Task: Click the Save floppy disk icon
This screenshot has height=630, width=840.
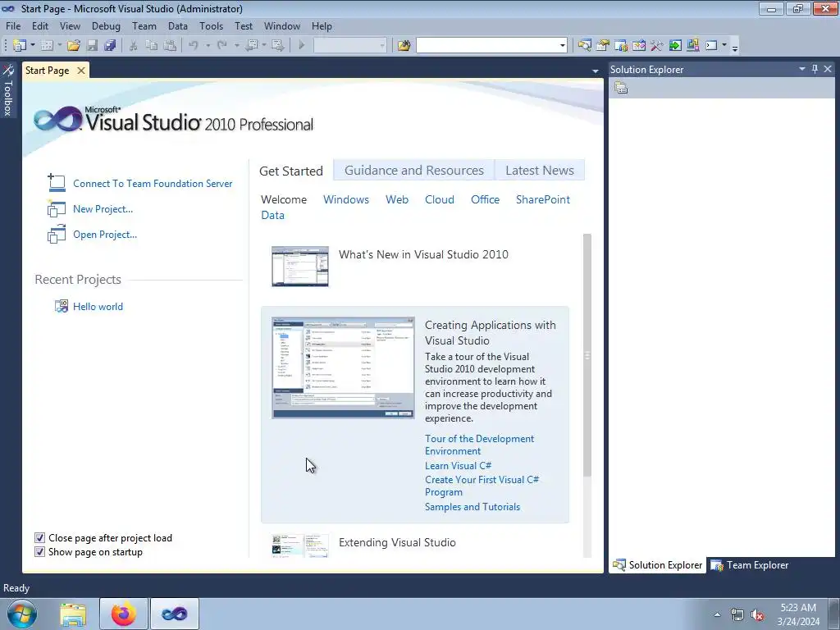Action: (x=92, y=46)
